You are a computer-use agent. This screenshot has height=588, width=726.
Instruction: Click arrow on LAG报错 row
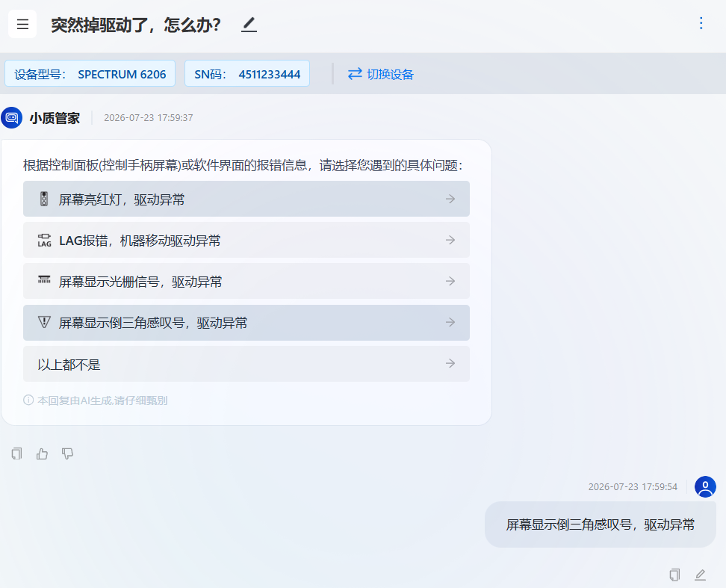coord(450,240)
